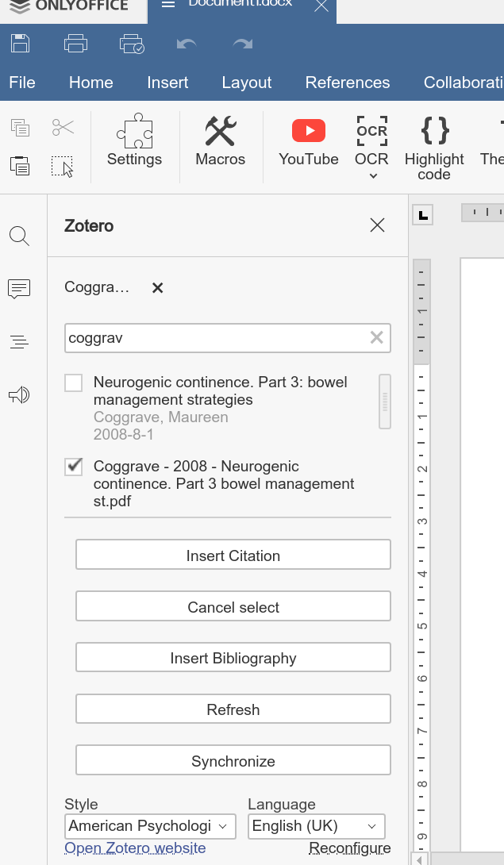Click the Cancel select button
The image size is (504, 865).
tap(233, 606)
